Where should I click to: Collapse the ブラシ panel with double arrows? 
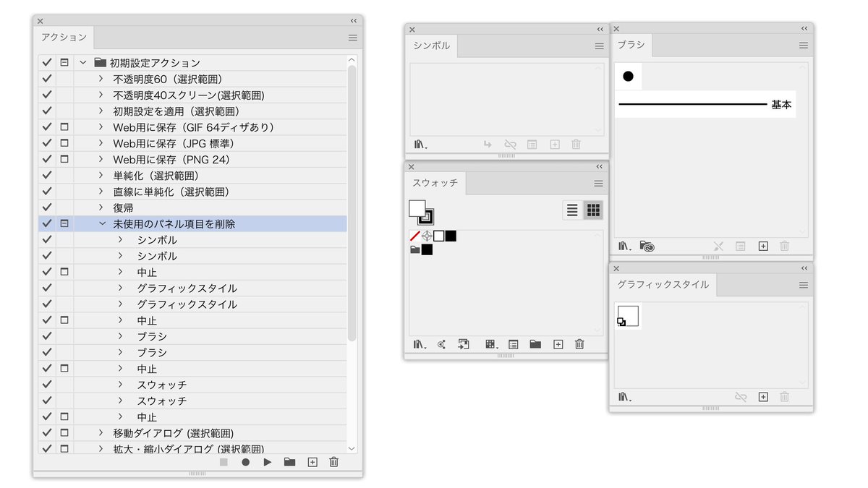pyautogui.click(x=804, y=28)
